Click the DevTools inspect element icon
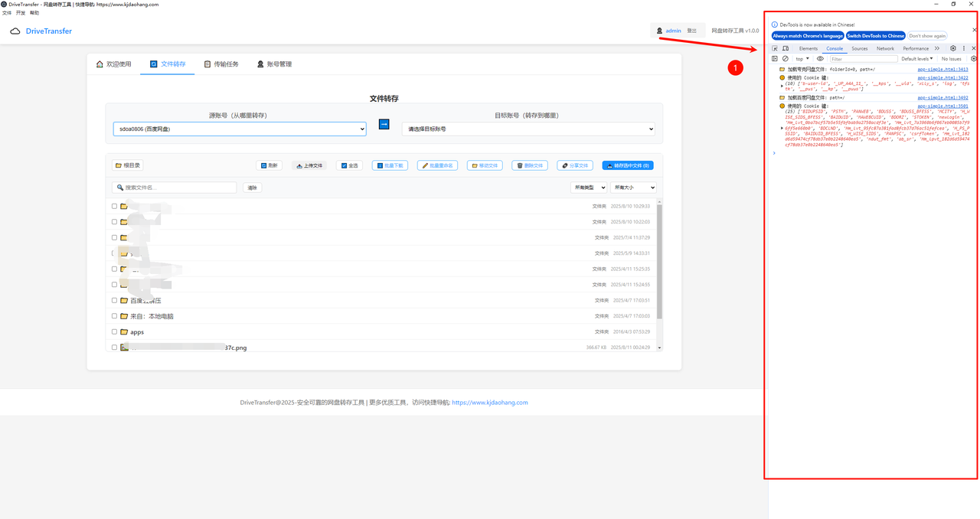This screenshot has width=980, height=519. point(775,48)
